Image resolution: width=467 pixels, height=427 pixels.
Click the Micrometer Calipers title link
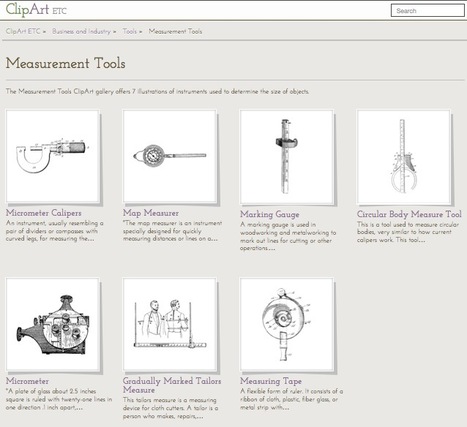tap(44, 213)
